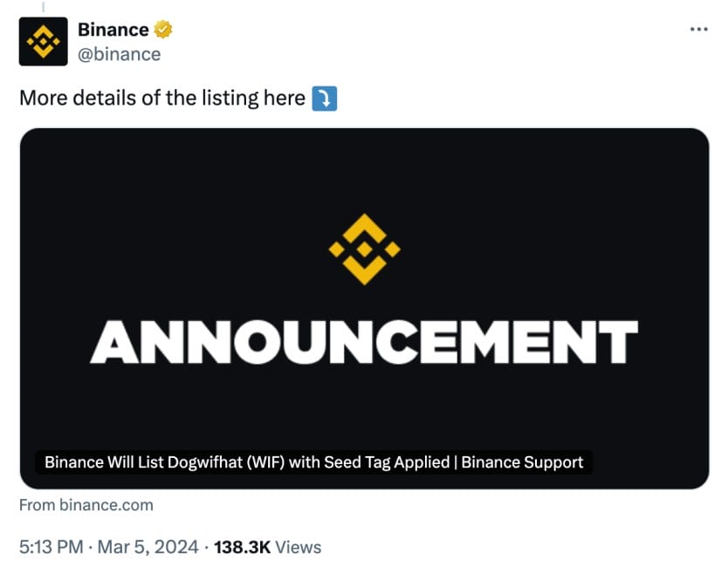Expand the tweet options via the three-dot control
728x574 pixels.
pos(697,29)
